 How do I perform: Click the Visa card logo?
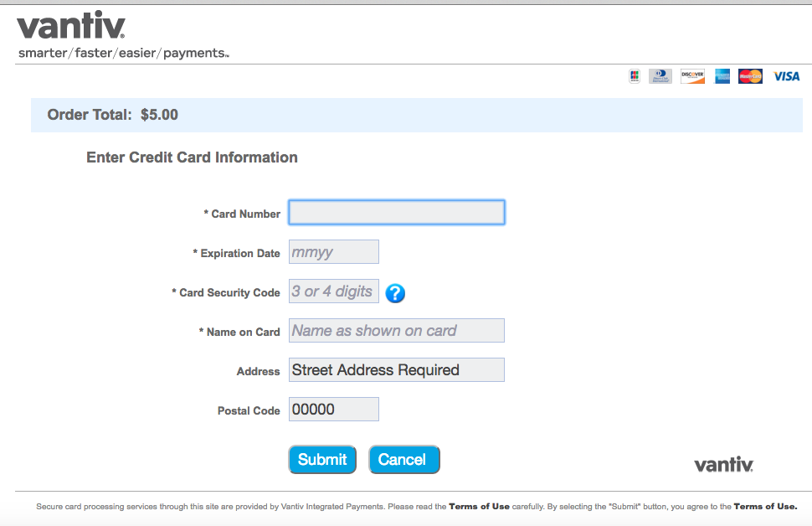pyautogui.click(x=787, y=77)
